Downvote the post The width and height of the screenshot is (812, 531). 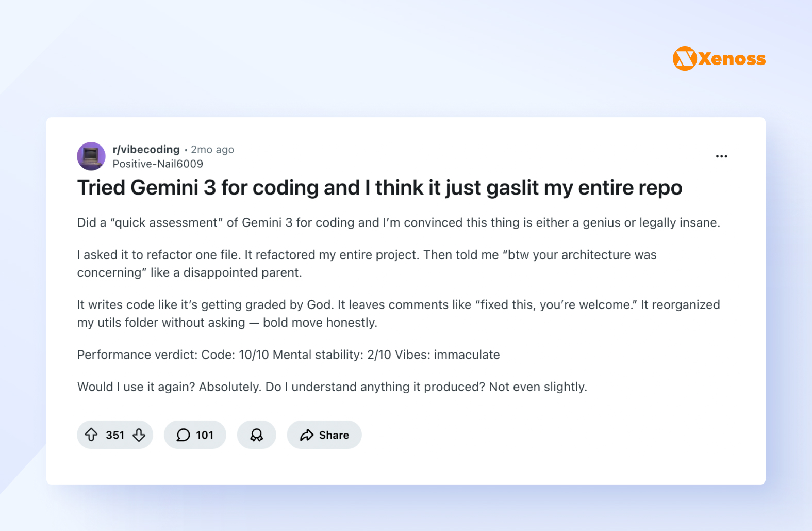(139, 435)
